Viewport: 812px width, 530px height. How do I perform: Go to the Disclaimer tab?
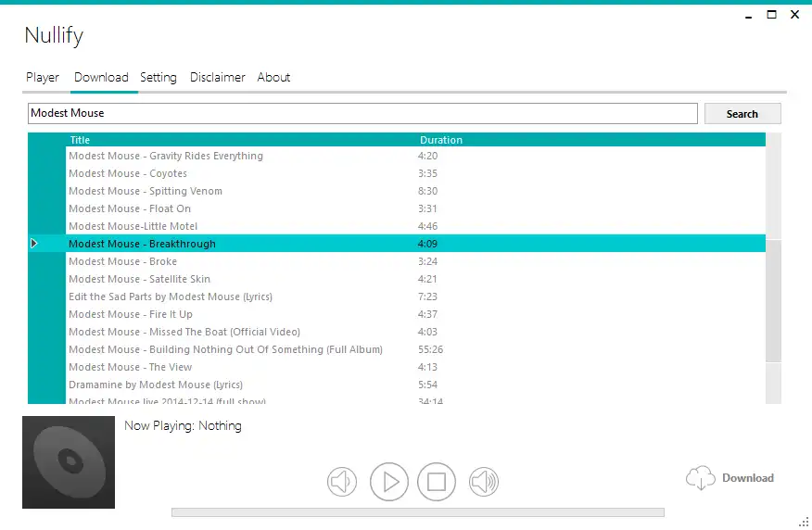click(218, 77)
